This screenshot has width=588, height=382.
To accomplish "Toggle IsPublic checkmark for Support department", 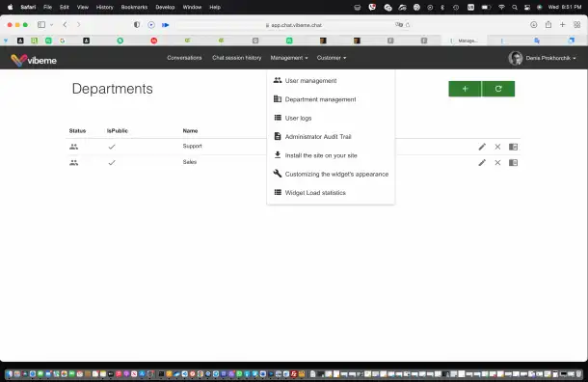I will pyautogui.click(x=112, y=147).
